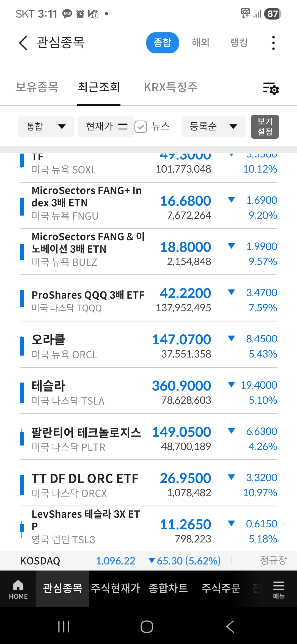Tap the back arrow beside 관심종목
297x644 pixels.
click(23, 43)
